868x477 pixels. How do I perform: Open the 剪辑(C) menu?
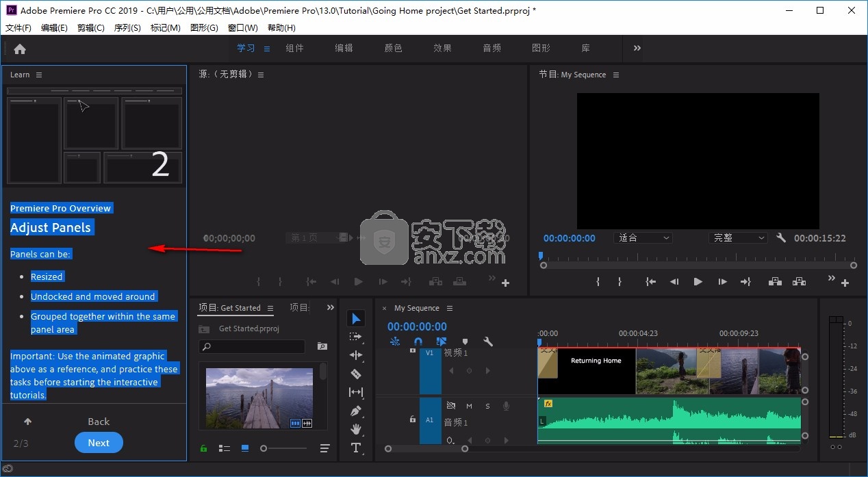tap(91, 27)
